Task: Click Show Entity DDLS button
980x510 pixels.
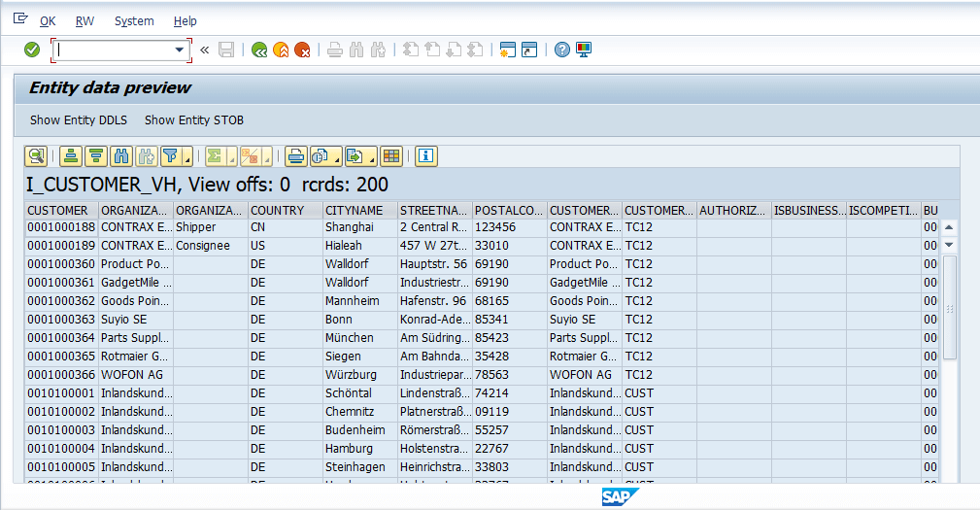Action: click(78, 120)
